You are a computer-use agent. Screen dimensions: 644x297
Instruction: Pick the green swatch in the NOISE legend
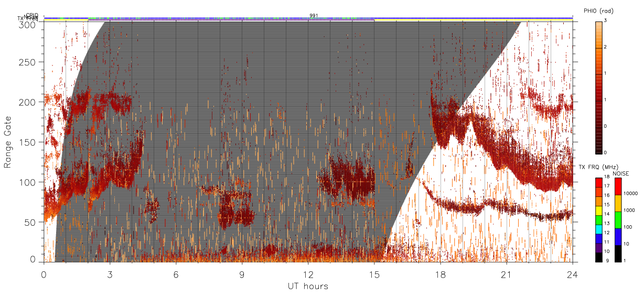point(618,219)
